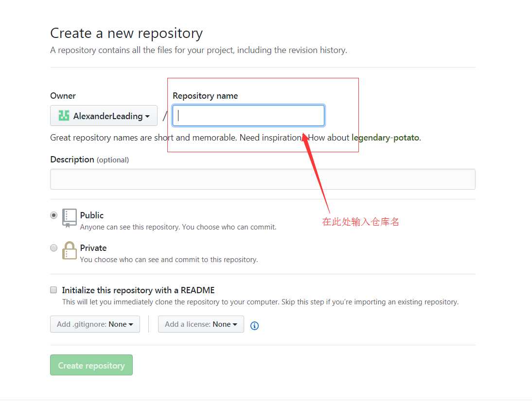The height and width of the screenshot is (407, 532).
Task: Click the AlexanderLeading owner avatar icon
Action: pyautogui.click(x=64, y=116)
